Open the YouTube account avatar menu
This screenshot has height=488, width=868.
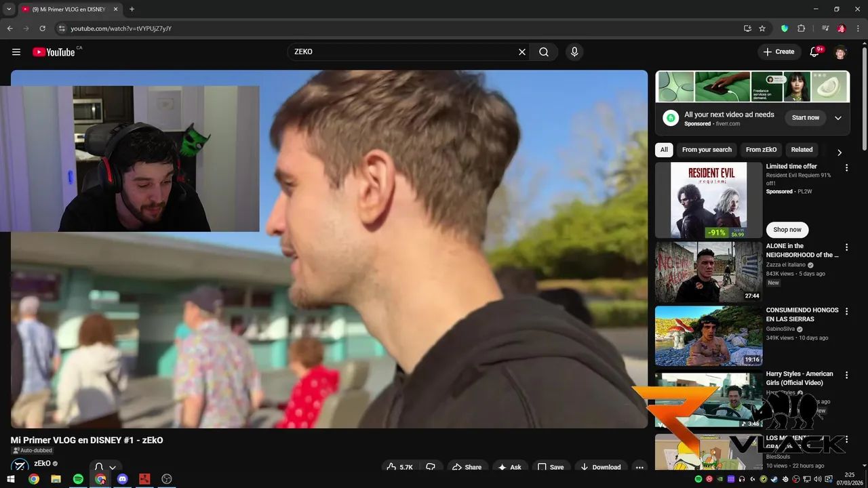(x=841, y=52)
